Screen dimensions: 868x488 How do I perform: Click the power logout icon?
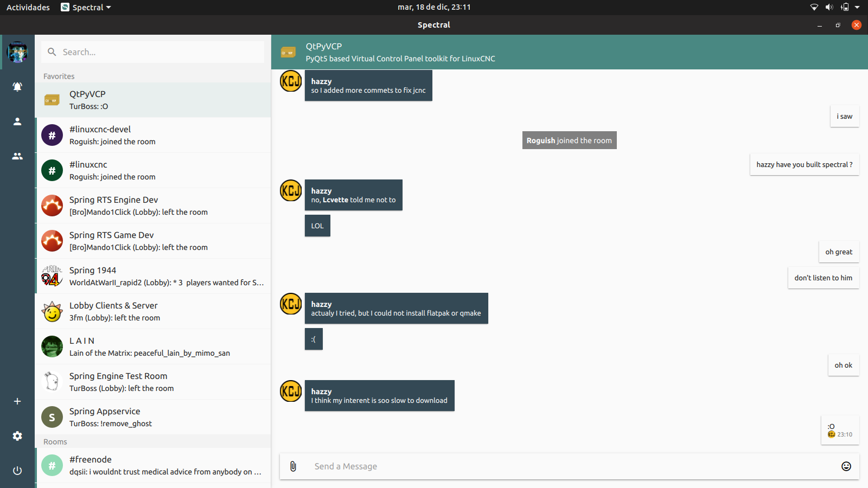click(x=17, y=471)
